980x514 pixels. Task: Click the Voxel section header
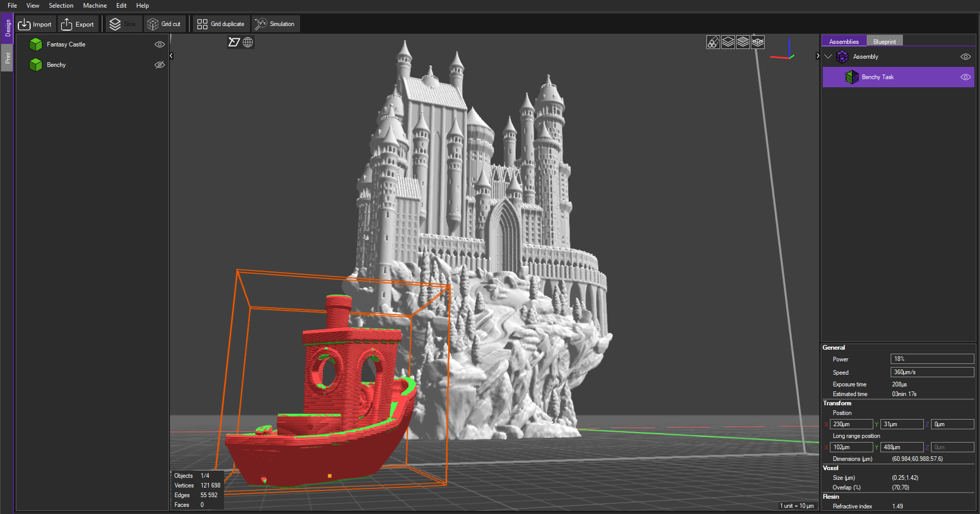[x=830, y=468]
